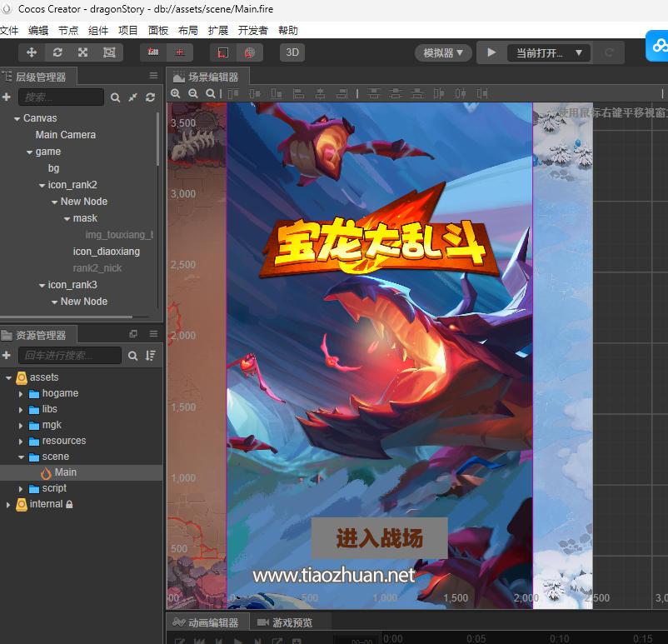
Task: Add a new node in hierarchy
Action: point(7,97)
